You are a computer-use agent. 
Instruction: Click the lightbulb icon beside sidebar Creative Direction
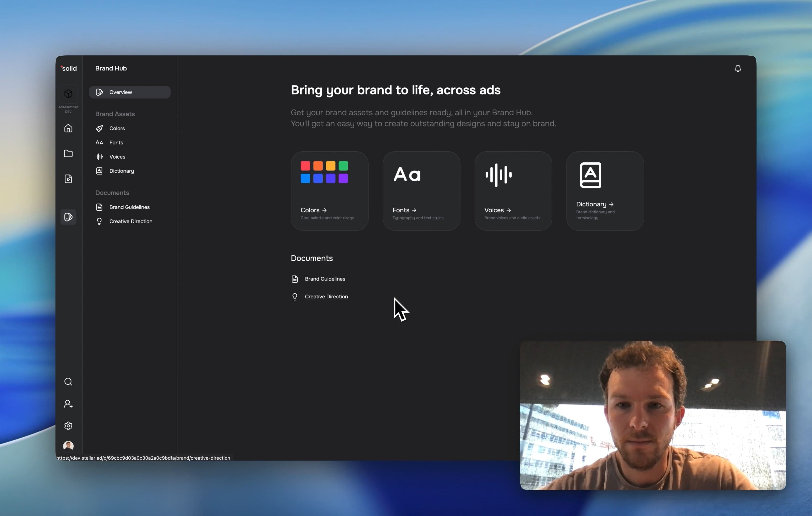point(99,221)
